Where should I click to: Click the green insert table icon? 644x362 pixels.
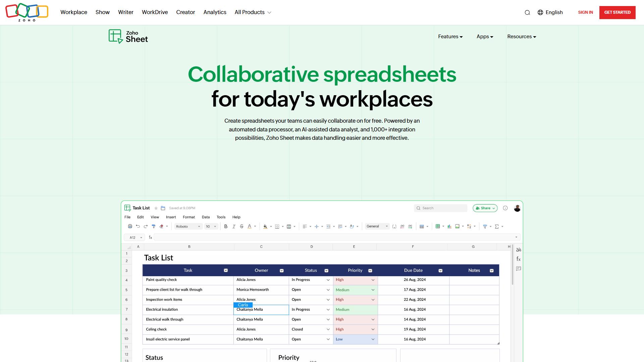click(x=438, y=227)
